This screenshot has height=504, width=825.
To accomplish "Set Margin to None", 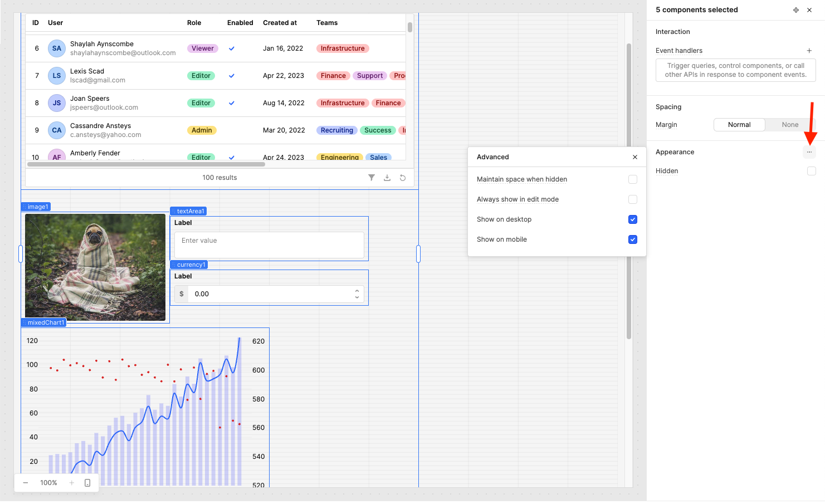I will pos(790,125).
